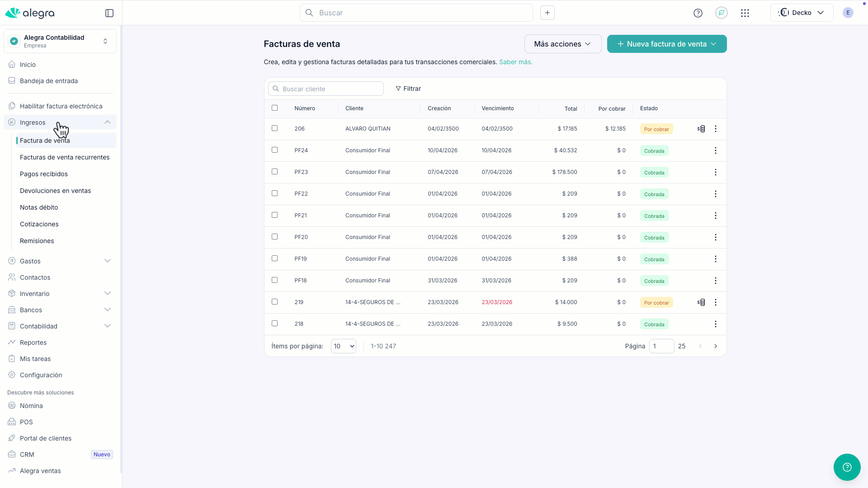This screenshot has height=488, width=868.
Task: Open the help question mark icon in the top bar
Action: click(698, 13)
